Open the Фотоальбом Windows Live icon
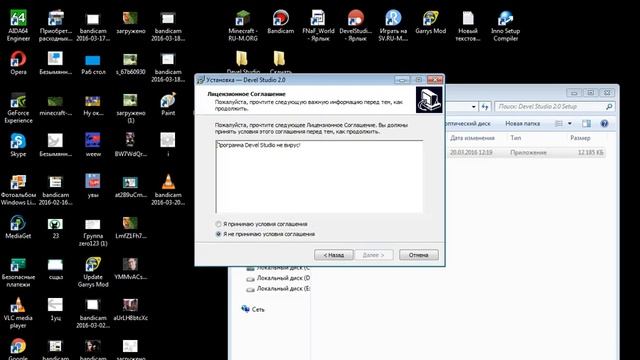 click(x=18, y=190)
